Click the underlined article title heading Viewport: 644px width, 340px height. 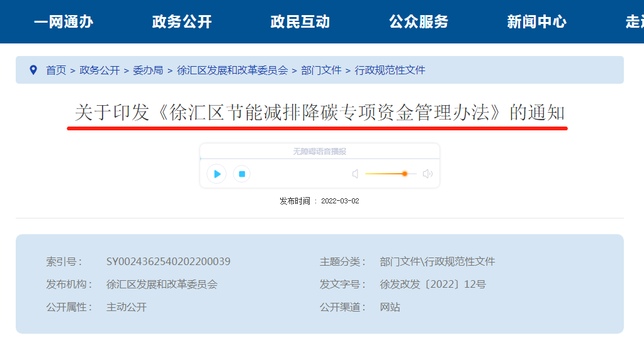(x=319, y=113)
